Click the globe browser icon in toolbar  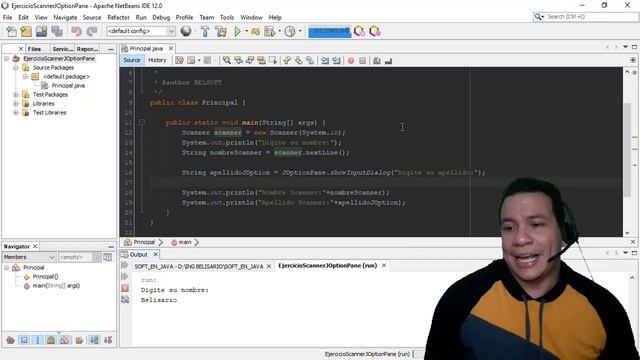tap(186, 31)
